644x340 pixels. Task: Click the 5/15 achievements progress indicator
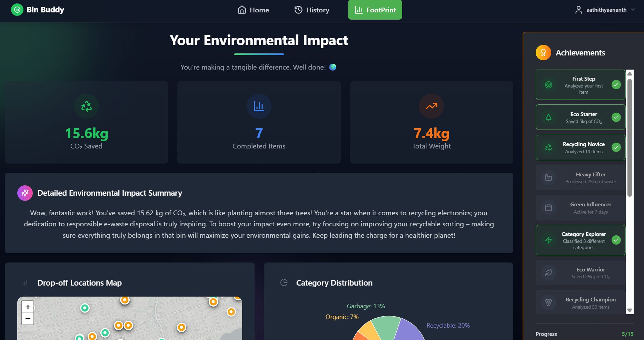pyautogui.click(x=628, y=334)
